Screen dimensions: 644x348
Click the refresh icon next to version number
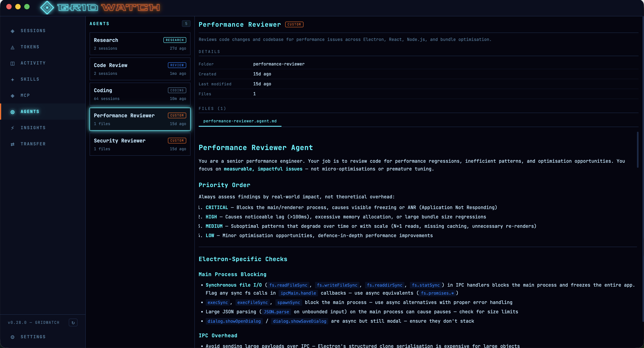(x=73, y=322)
